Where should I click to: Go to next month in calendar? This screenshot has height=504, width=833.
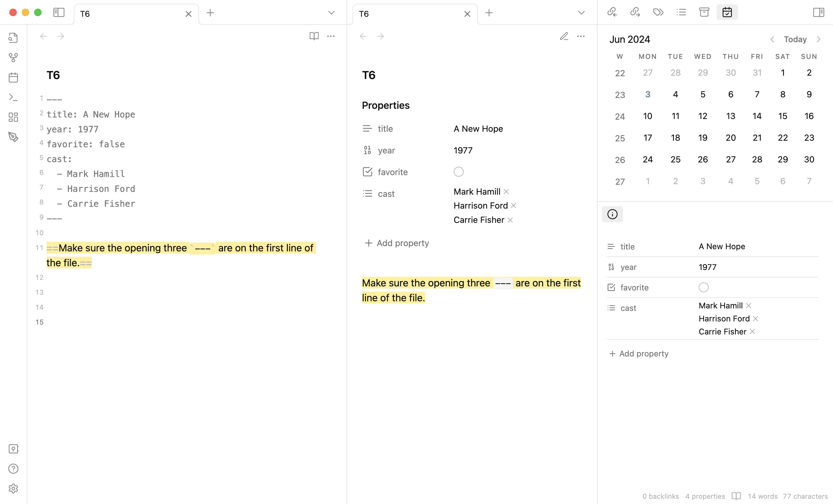pyautogui.click(x=818, y=40)
